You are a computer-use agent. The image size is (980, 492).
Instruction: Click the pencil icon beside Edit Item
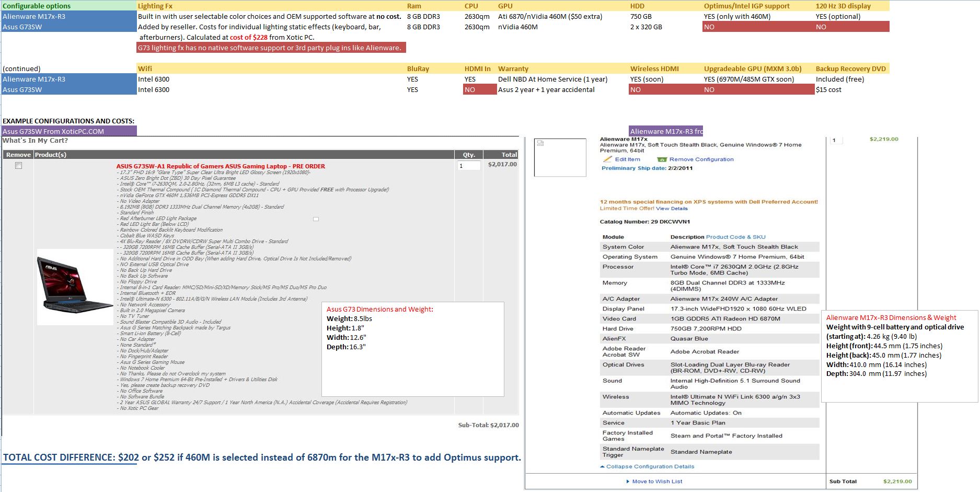pyautogui.click(x=607, y=159)
